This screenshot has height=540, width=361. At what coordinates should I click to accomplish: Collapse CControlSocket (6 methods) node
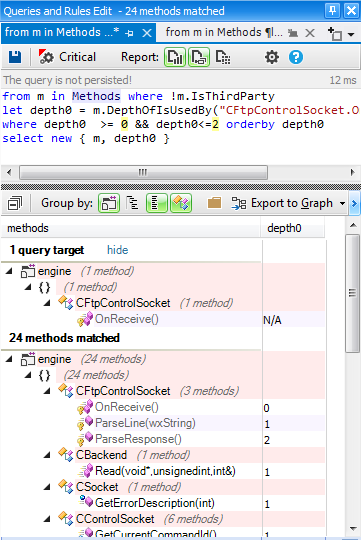pos(47,519)
